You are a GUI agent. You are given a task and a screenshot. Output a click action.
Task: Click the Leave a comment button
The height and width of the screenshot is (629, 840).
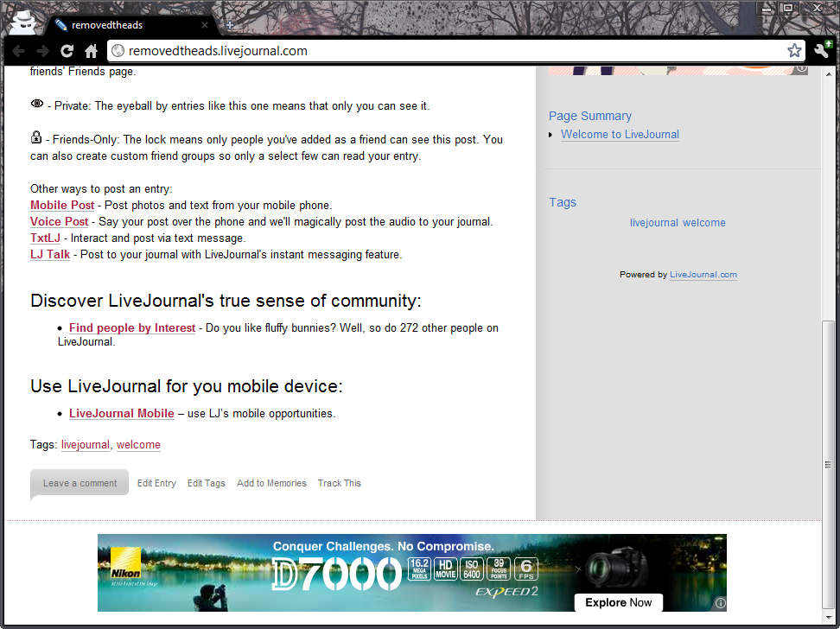pyautogui.click(x=80, y=483)
